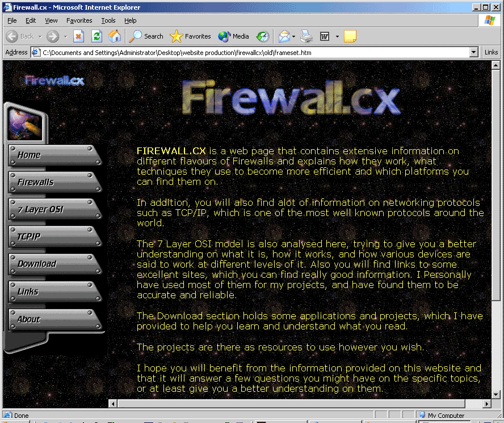Image resolution: width=504 pixels, height=423 pixels.
Task: Click the Internet Explorer title bar icon
Action: pyautogui.click(x=7, y=7)
